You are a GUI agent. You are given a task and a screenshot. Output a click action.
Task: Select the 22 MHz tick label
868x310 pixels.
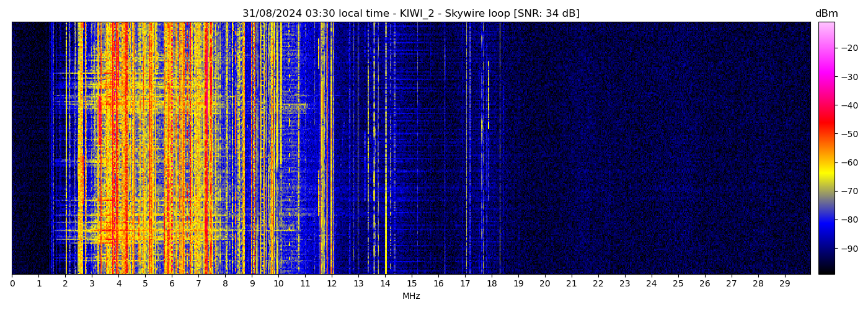598,284
